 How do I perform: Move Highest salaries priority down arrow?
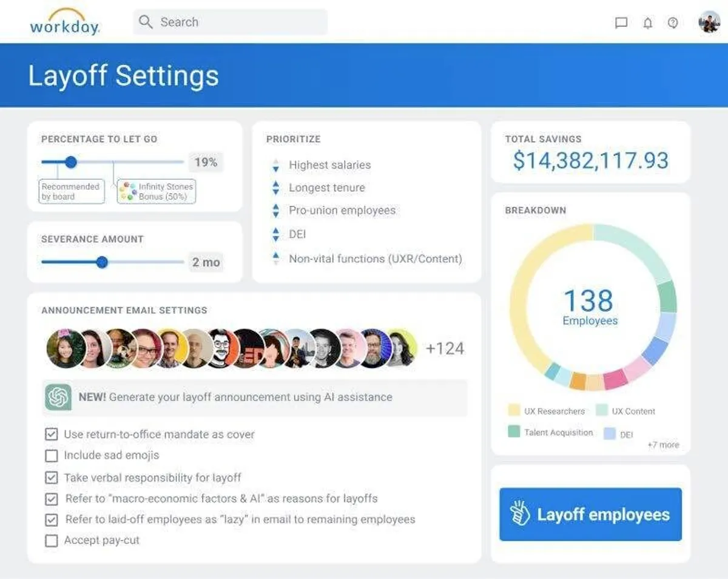point(276,169)
